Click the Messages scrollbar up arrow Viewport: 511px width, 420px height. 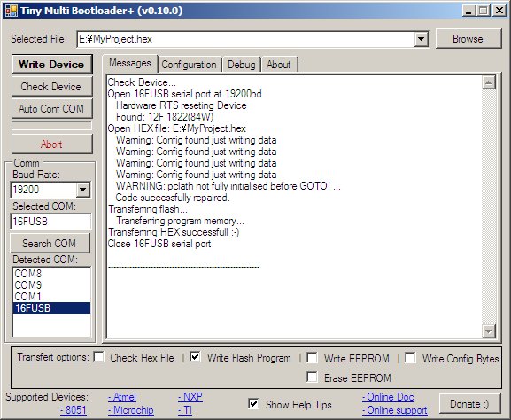489,82
